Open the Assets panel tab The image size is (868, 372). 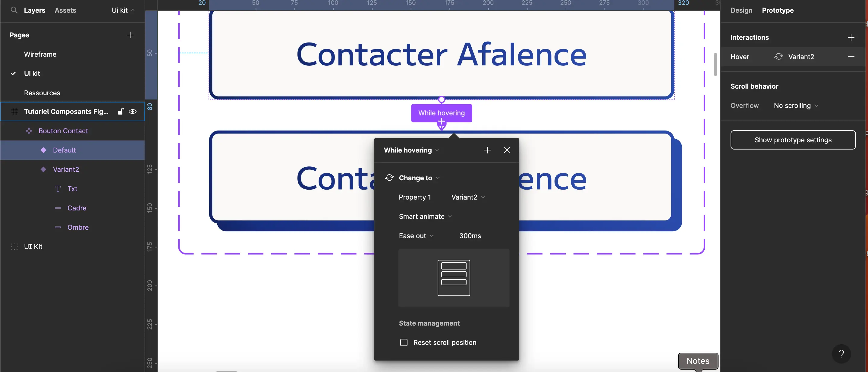[65, 10]
